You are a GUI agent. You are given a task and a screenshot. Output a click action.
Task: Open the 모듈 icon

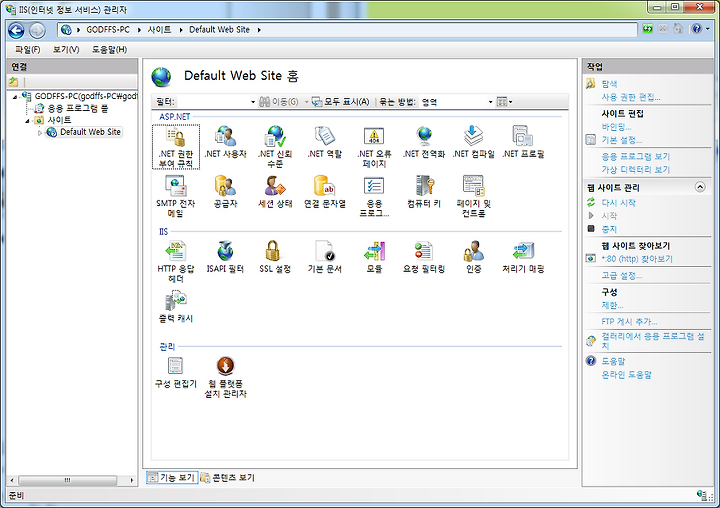pyautogui.click(x=374, y=257)
